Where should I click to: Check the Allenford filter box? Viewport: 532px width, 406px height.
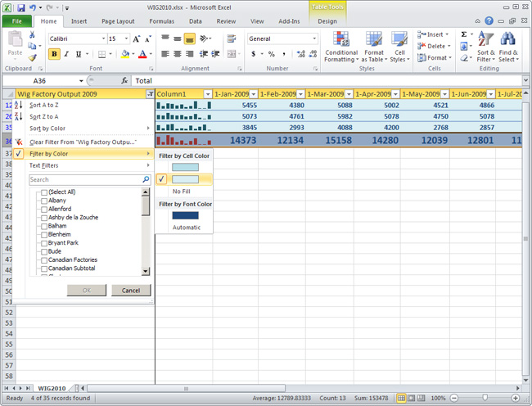pyautogui.click(x=43, y=210)
